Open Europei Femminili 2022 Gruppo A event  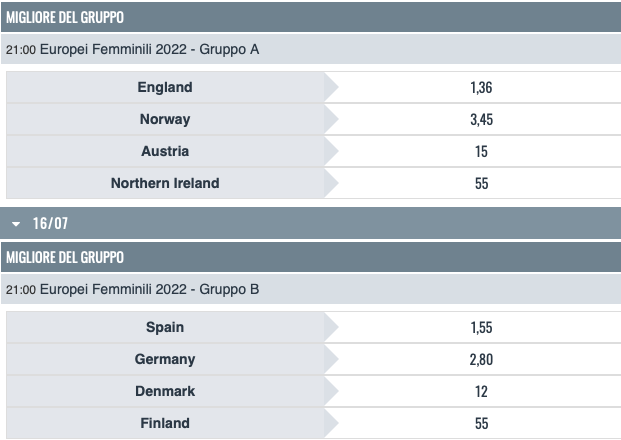click(132, 49)
